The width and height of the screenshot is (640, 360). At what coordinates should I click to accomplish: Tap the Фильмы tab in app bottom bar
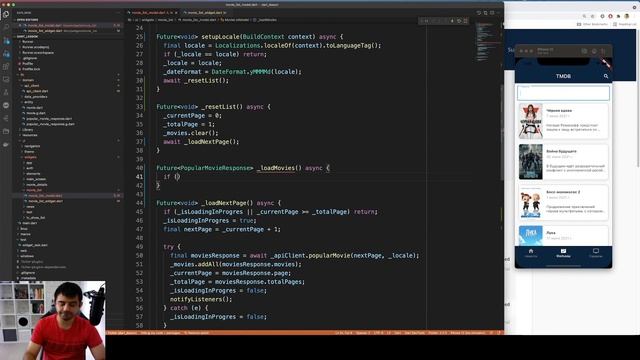[563, 253]
